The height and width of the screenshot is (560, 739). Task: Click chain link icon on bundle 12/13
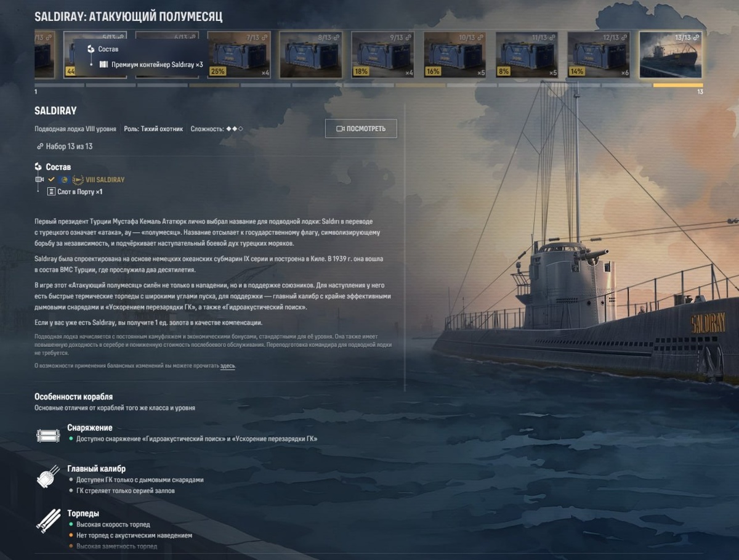[624, 38]
